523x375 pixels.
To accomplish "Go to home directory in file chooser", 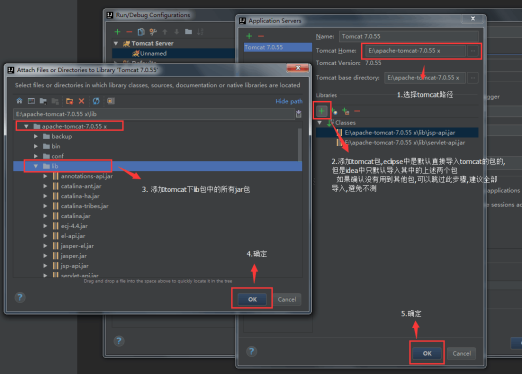I will [19, 101].
